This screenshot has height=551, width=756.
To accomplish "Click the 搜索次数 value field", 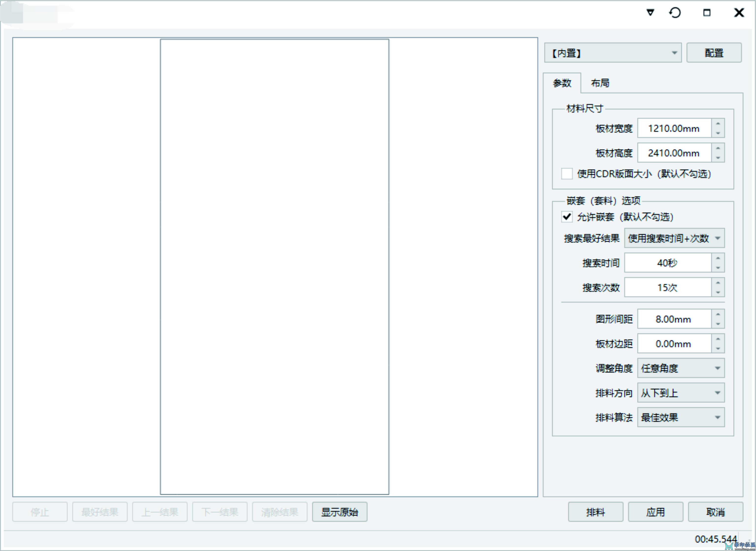I will tap(668, 288).
